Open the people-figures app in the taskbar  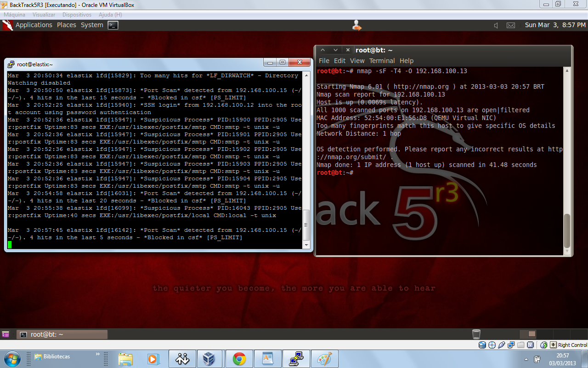(182, 359)
